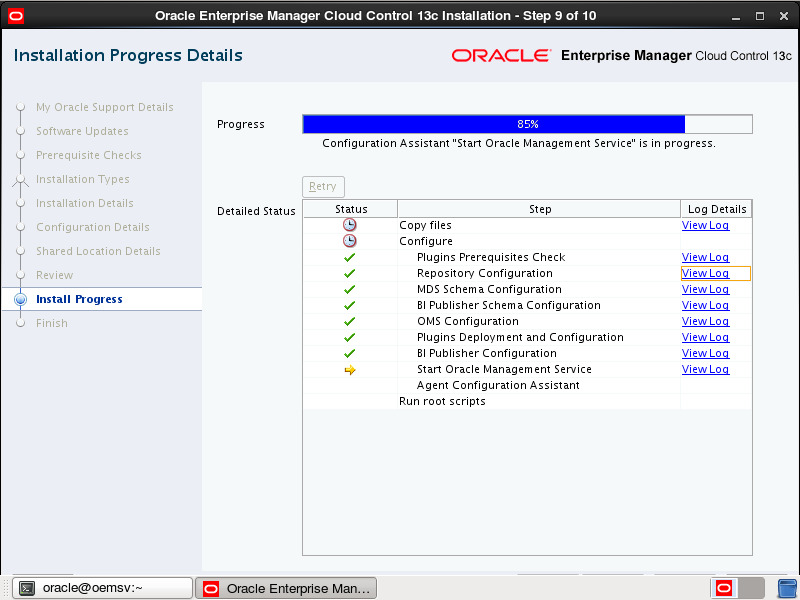Click the clock status icon for Copy files
800x600 pixels.
[x=349, y=225]
